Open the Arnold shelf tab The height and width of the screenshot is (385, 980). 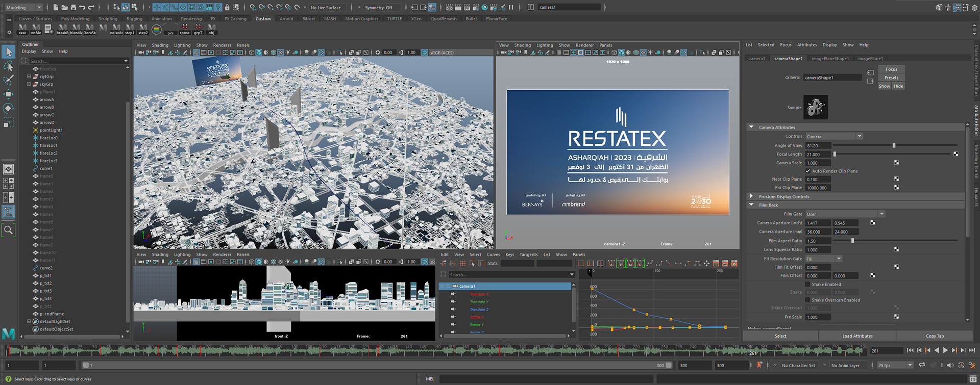pyautogui.click(x=286, y=19)
